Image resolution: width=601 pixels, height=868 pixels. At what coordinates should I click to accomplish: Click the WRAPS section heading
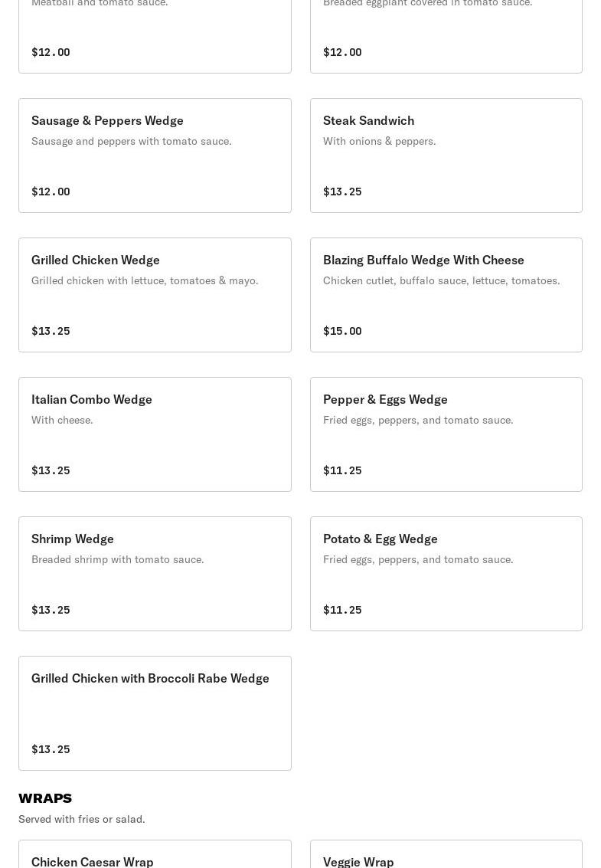click(x=45, y=798)
